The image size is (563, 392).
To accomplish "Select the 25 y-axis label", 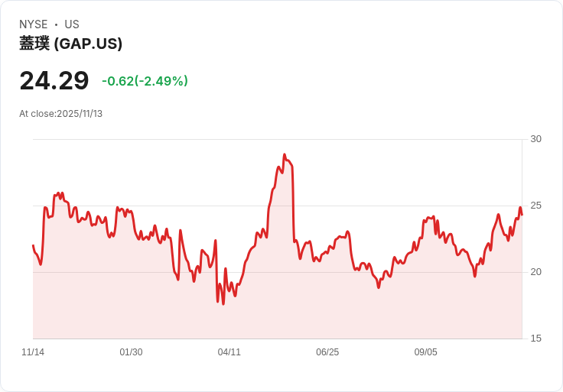I will tap(535, 206).
